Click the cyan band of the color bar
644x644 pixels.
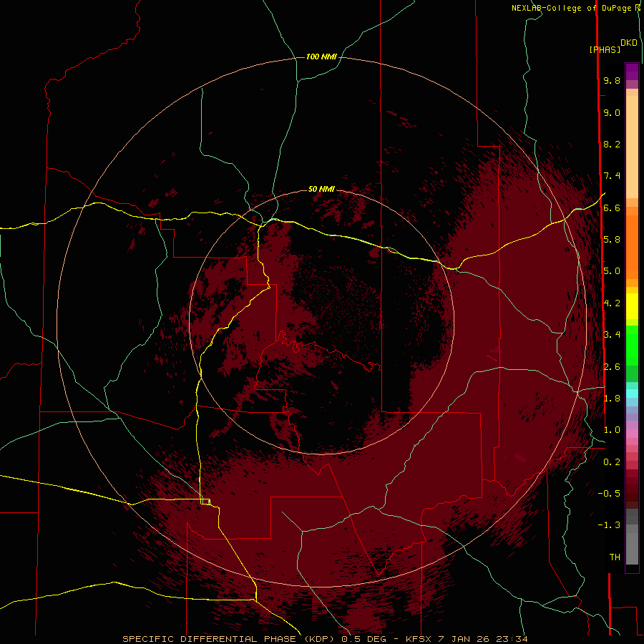click(x=632, y=394)
